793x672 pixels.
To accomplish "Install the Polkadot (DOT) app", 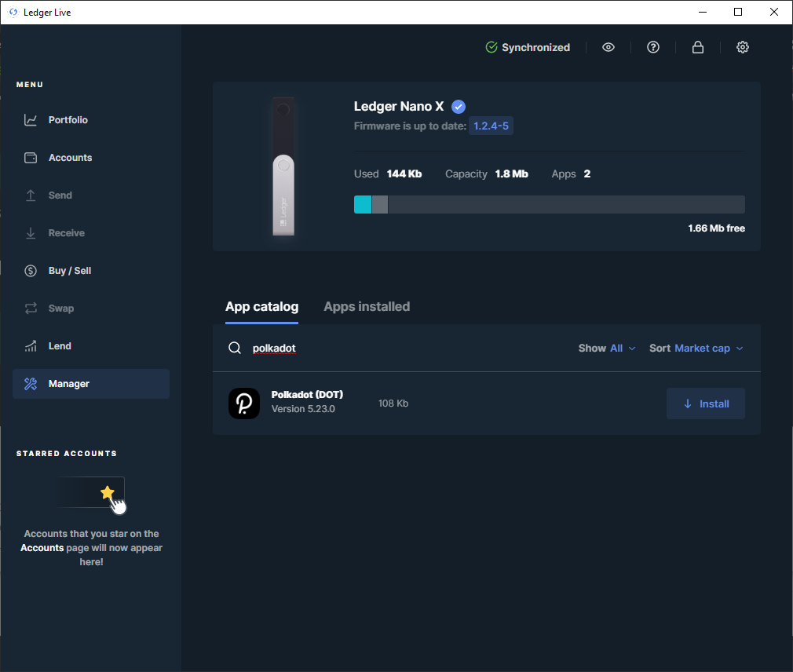I will pos(706,404).
